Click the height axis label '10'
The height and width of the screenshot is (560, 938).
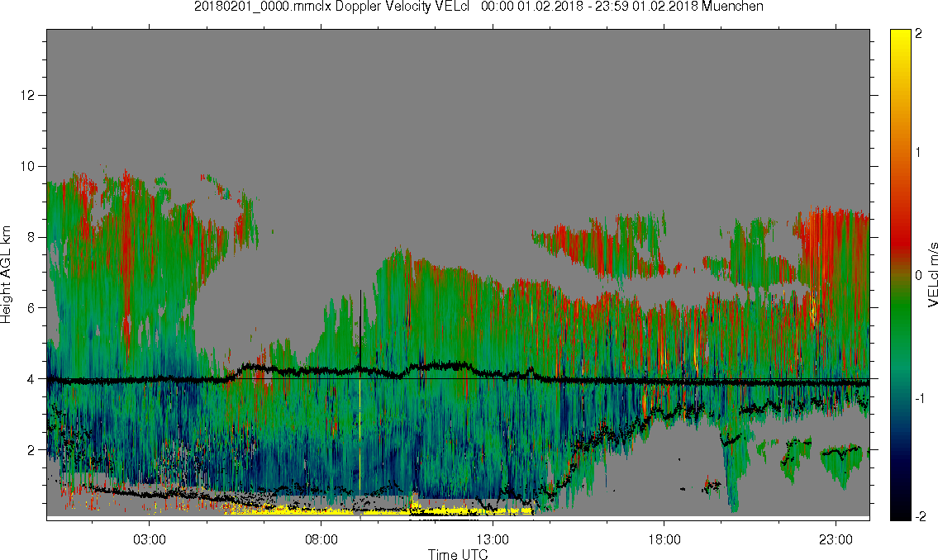click(x=27, y=166)
